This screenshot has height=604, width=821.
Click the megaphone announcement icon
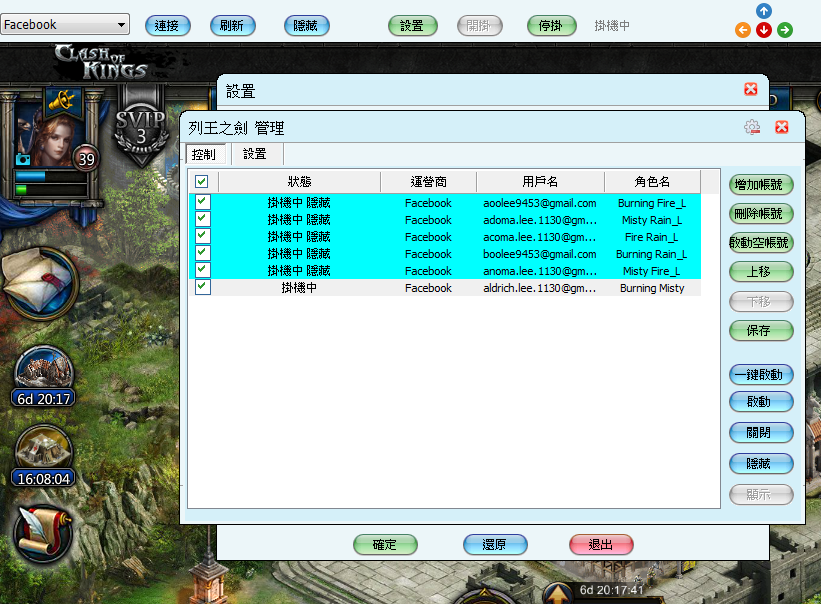tap(62, 100)
